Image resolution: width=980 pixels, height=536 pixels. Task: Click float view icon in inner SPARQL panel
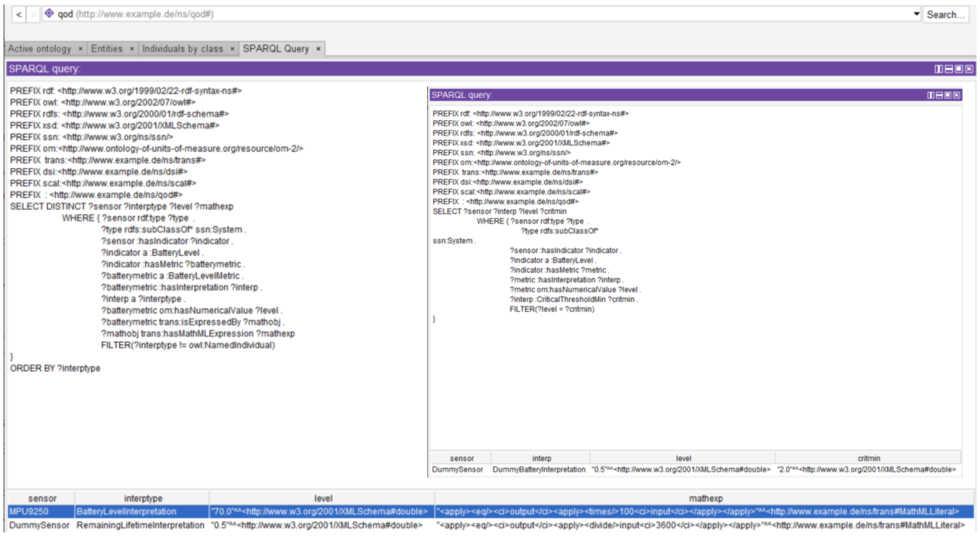pos(948,95)
